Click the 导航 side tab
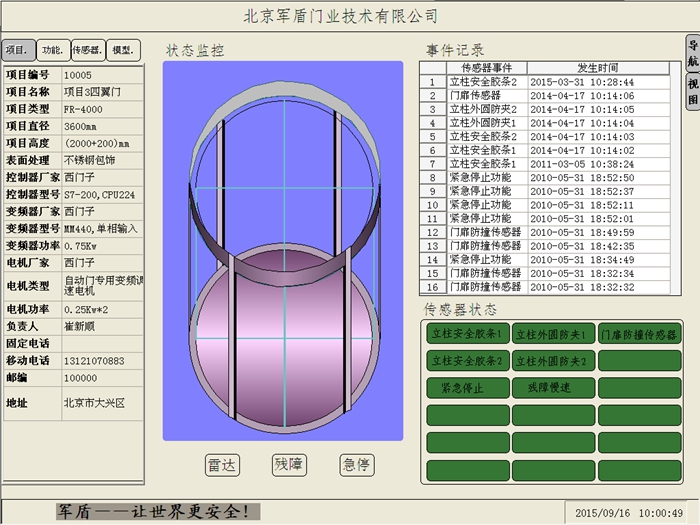This screenshot has height=525, width=700. click(x=691, y=55)
